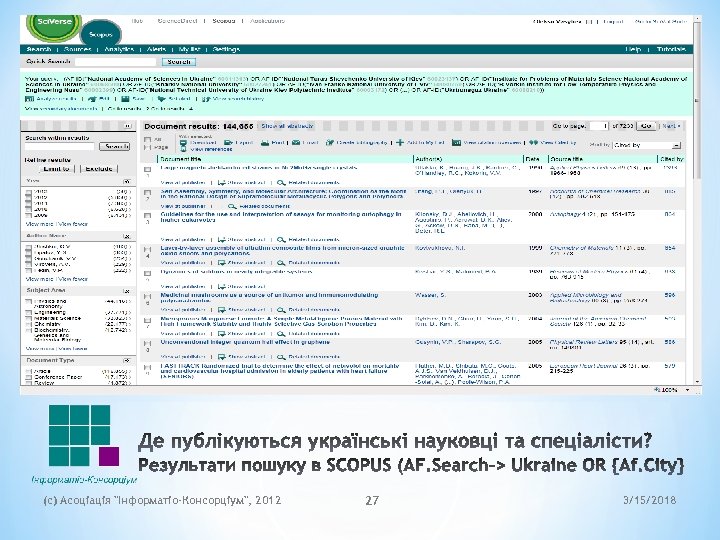Viewport: 720px width, 540px height.
Task: Tick the Conference Paper document type checkbox
Action: pyautogui.click(x=29, y=377)
